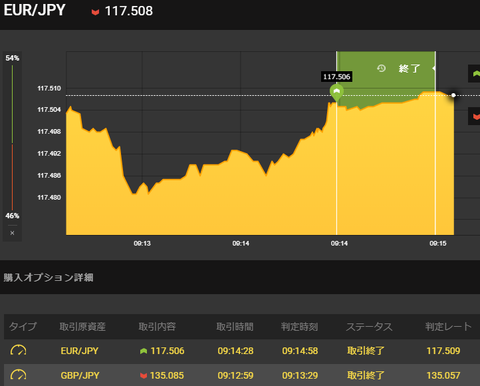This screenshot has height=386, width=480.
Task: Sort by the 判定時刻 column header
Action: [299, 327]
